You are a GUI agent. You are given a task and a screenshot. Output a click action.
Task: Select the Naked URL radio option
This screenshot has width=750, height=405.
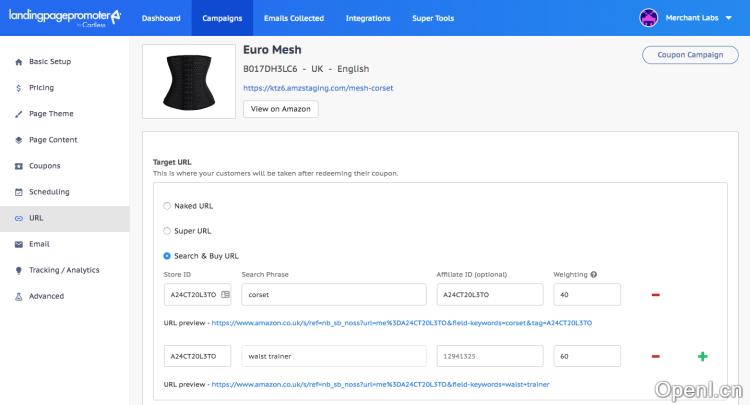167,206
